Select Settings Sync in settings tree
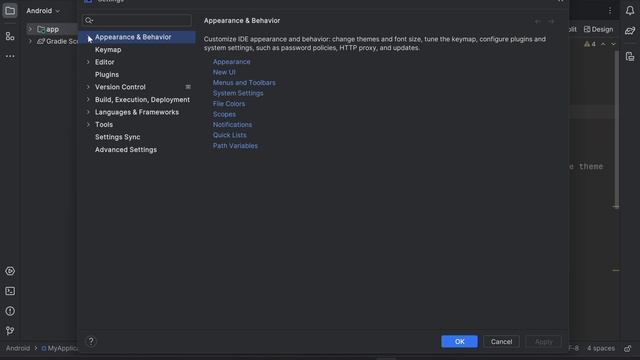The image size is (640, 360). (118, 137)
